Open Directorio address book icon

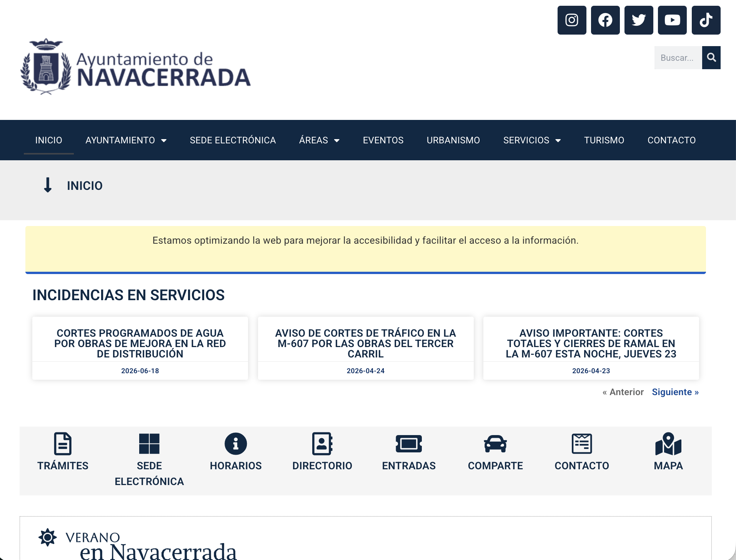tap(322, 444)
